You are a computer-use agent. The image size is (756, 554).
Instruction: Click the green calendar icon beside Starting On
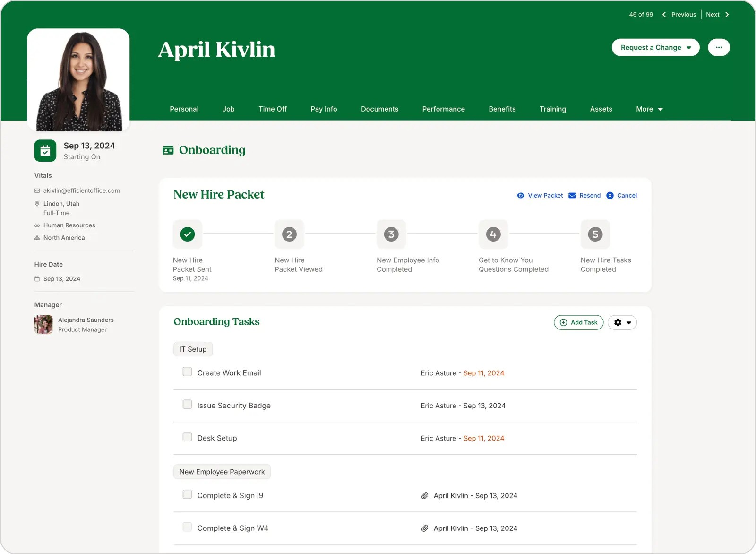45,150
